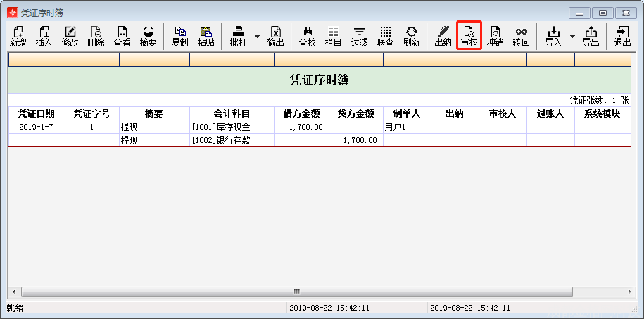The image size is (644, 319).
Task: Click the 审核 (Audit) toolbar icon
Action: coord(469,36)
